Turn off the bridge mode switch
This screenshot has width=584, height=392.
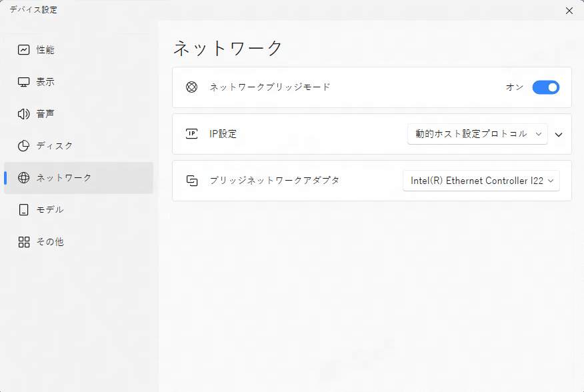point(545,87)
